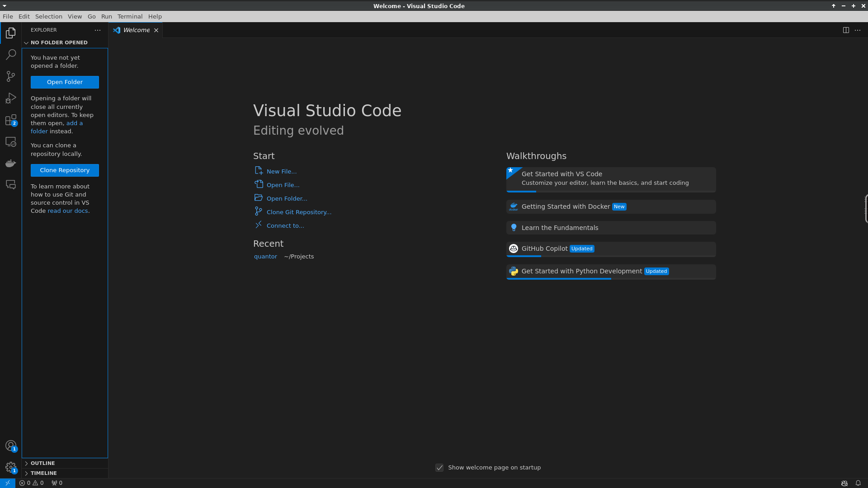Image resolution: width=868 pixels, height=488 pixels.
Task: Toggle Show welcome page on startup
Action: pyautogui.click(x=440, y=467)
